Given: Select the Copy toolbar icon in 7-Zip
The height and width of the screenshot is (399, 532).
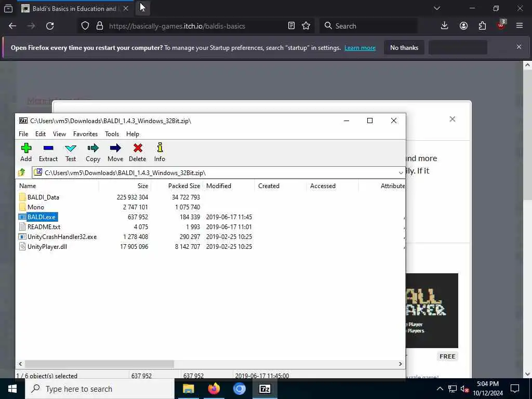Looking at the screenshot, I should pyautogui.click(x=93, y=152).
